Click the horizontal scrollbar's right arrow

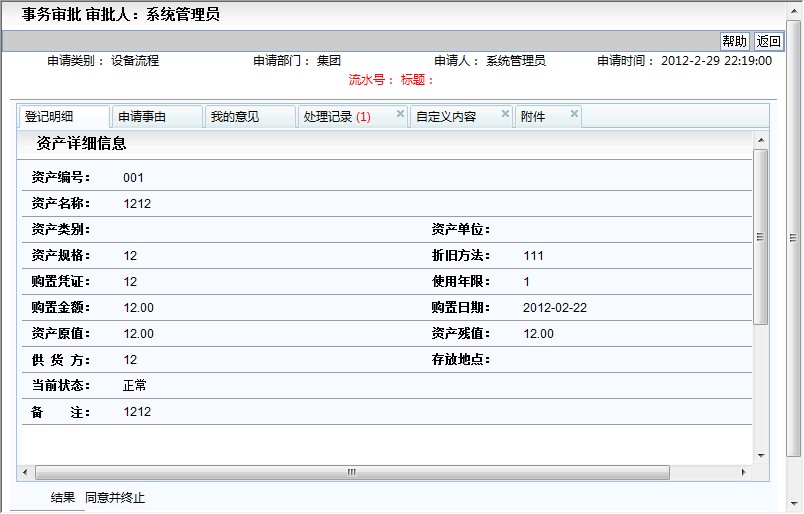click(x=743, y=472)
